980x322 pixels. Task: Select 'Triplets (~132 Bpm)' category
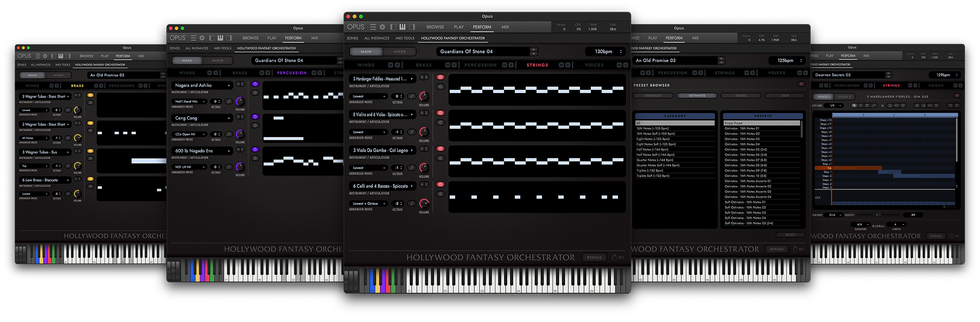click(674, 171)
